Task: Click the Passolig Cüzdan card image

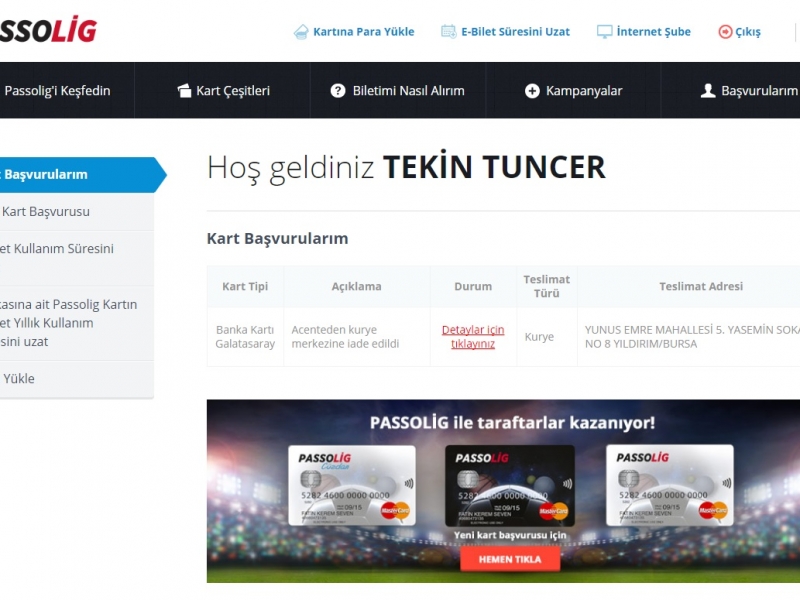Action: [352, 485]
